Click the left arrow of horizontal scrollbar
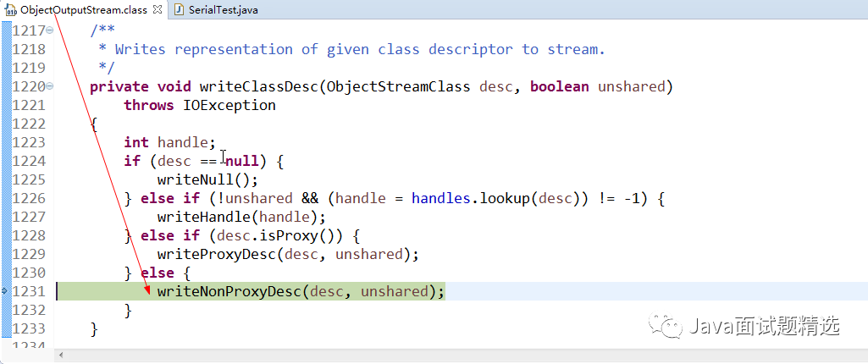The image size is (868, 364). point(61,356)
